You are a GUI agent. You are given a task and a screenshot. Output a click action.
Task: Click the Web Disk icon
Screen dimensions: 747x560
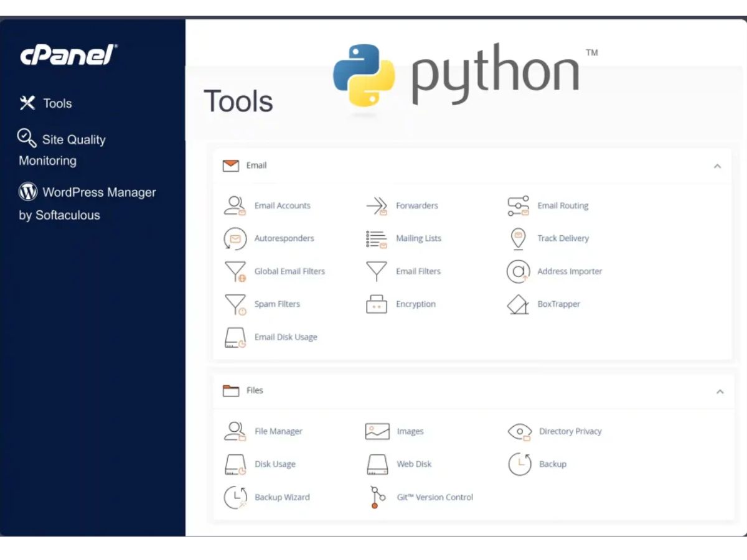[377, 464]
